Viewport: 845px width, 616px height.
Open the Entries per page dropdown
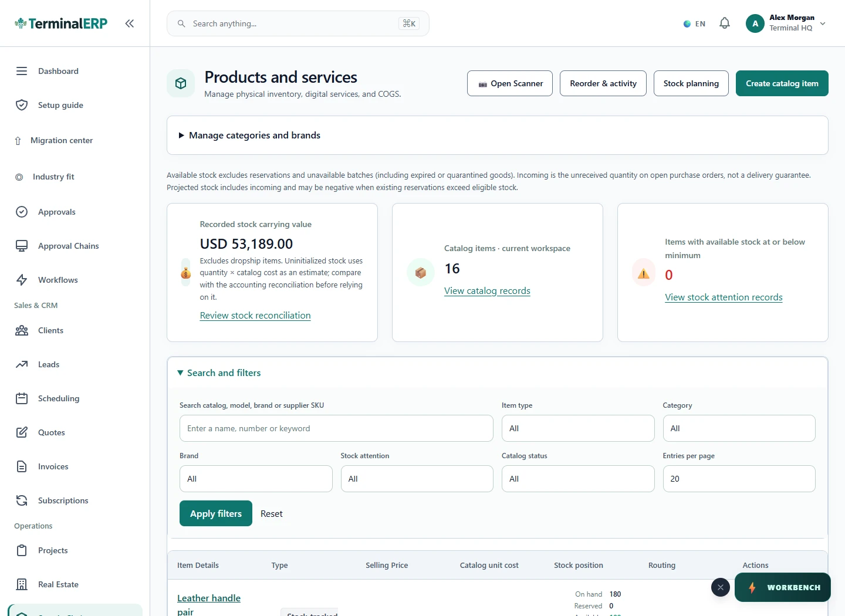(739, 479)
